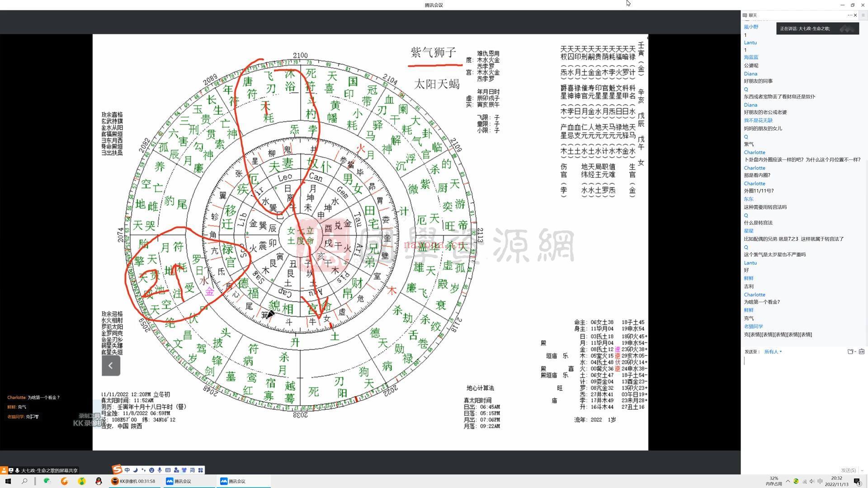Switch to KK录像机 recorder in the taskbar
Viewport: 868px width, 488px height.
(x=135, y=481)
